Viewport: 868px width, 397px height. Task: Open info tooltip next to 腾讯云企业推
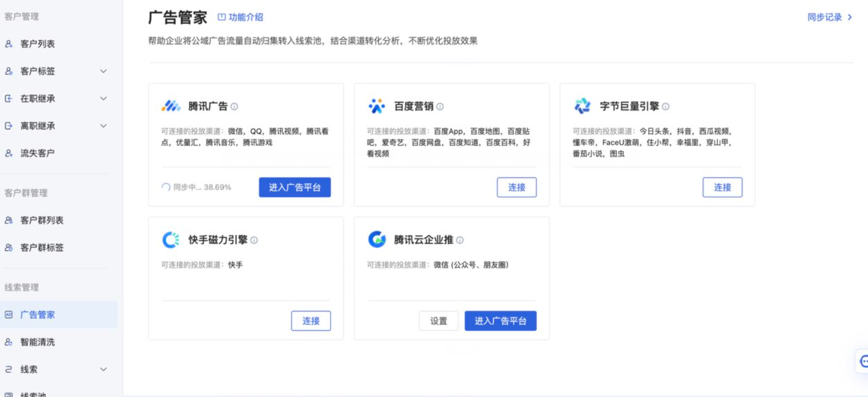(x=460, y=240)
